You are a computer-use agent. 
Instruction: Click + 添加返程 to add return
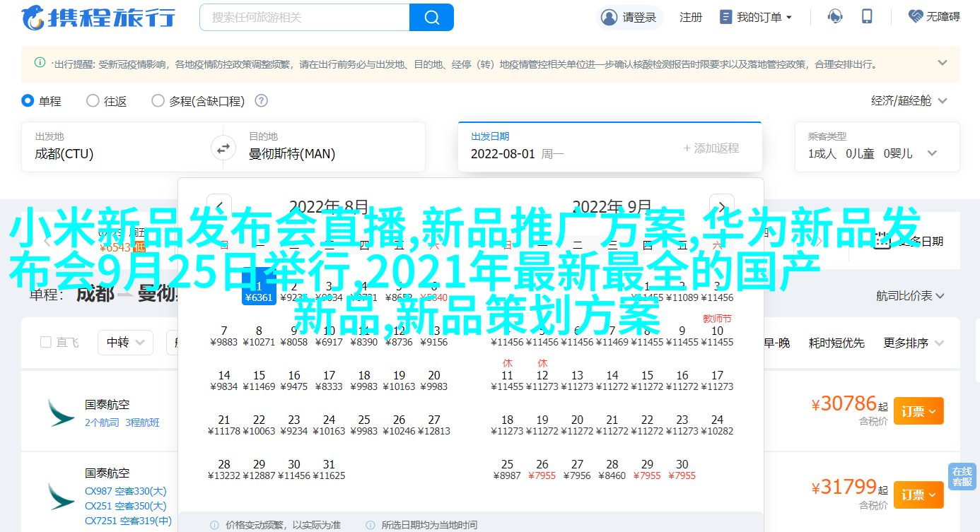(x=711, y=148)
